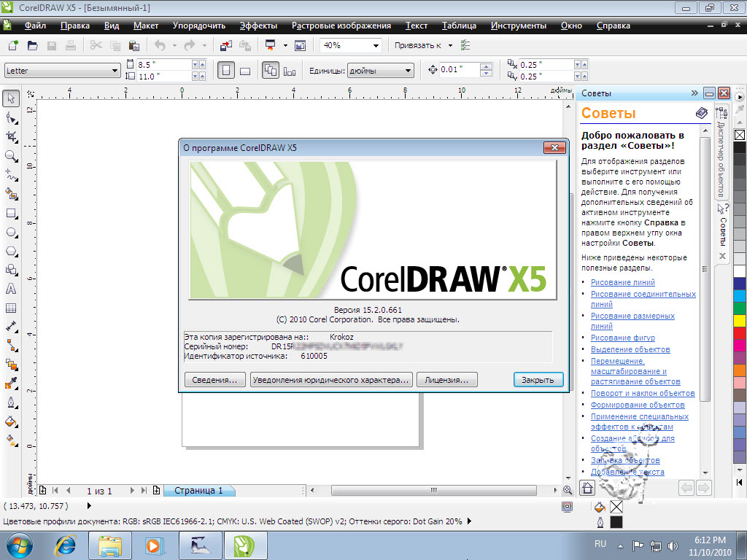
Task: Click Уведомления юридического характера button
Action: (x=331, y=379)
